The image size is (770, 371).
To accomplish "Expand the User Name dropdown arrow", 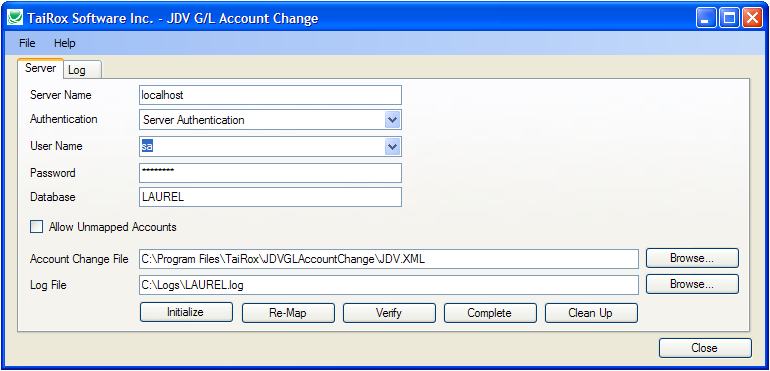I will pos(392,146).
